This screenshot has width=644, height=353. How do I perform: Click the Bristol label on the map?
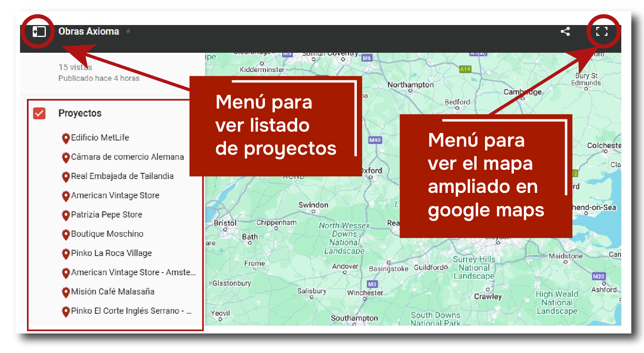point(225,223)
